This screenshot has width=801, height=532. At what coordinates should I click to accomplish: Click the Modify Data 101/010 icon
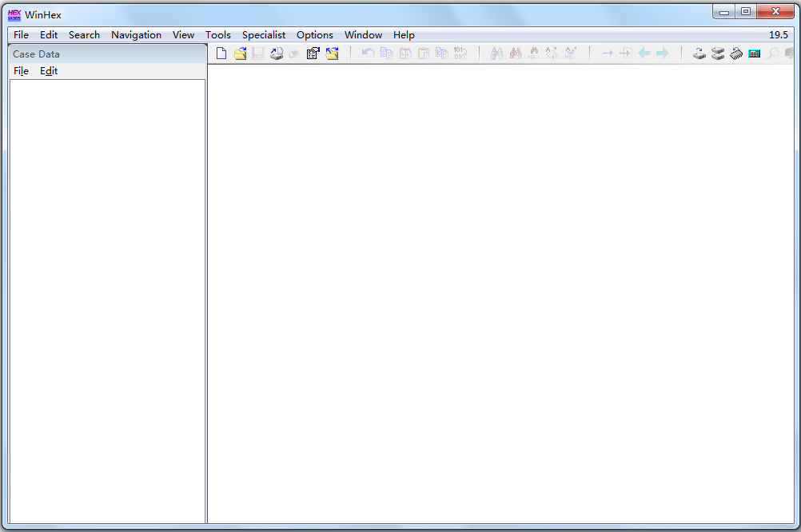(x=460, y=53)
